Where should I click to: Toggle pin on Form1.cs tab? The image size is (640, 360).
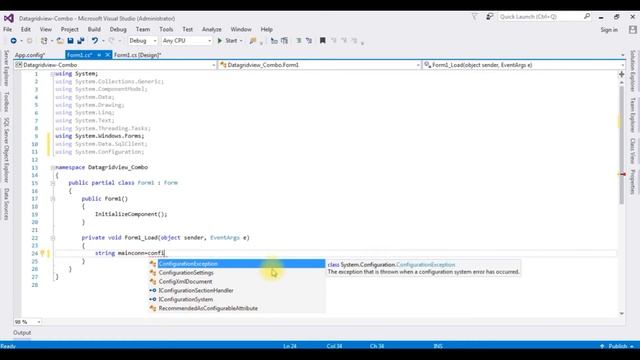click(x=99, y=55)
